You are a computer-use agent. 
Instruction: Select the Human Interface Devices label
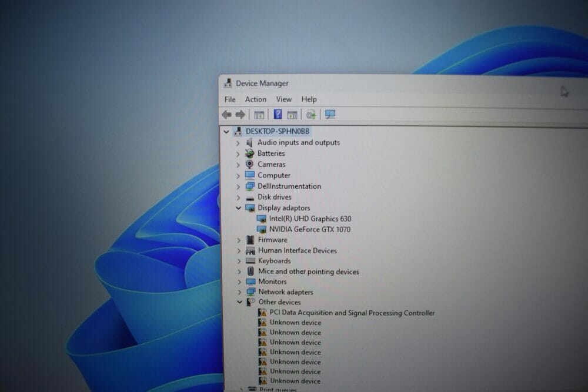[x=298, y=251]
